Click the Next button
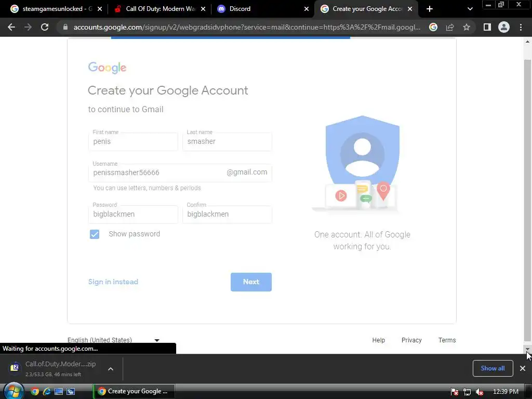The image size is (532, 399). click(x=251, y=282)
